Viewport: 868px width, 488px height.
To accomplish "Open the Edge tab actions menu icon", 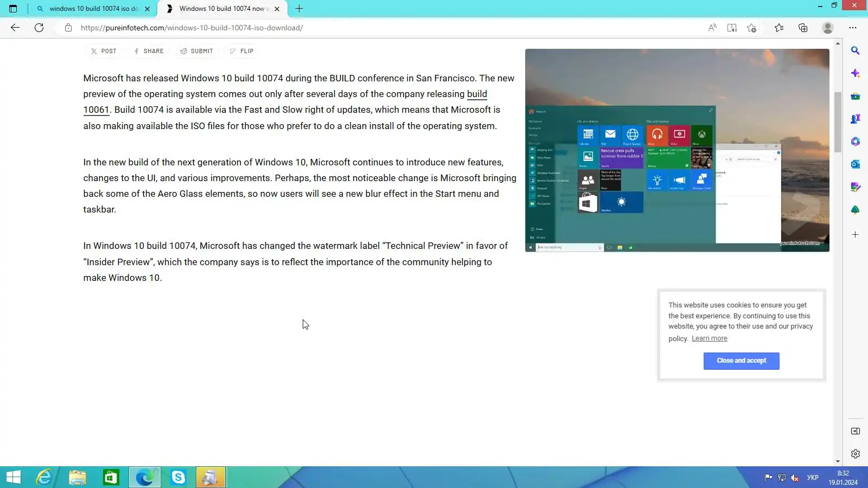I will click(x=13, y=9).
